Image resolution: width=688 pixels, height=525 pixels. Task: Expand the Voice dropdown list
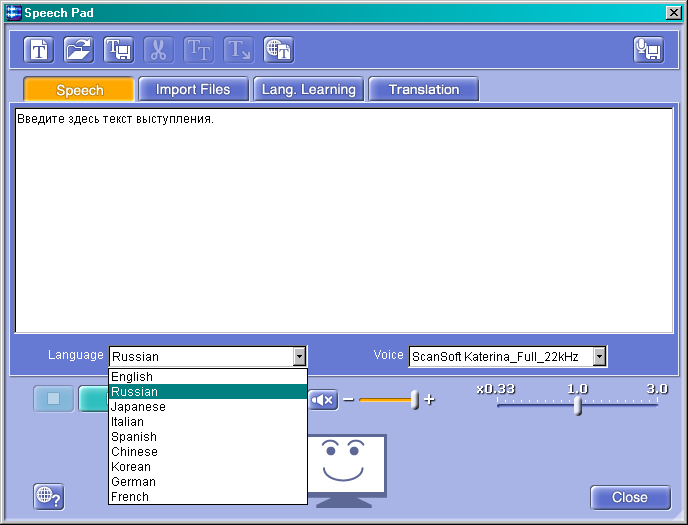pyautogui.click(x=599, y=356)
